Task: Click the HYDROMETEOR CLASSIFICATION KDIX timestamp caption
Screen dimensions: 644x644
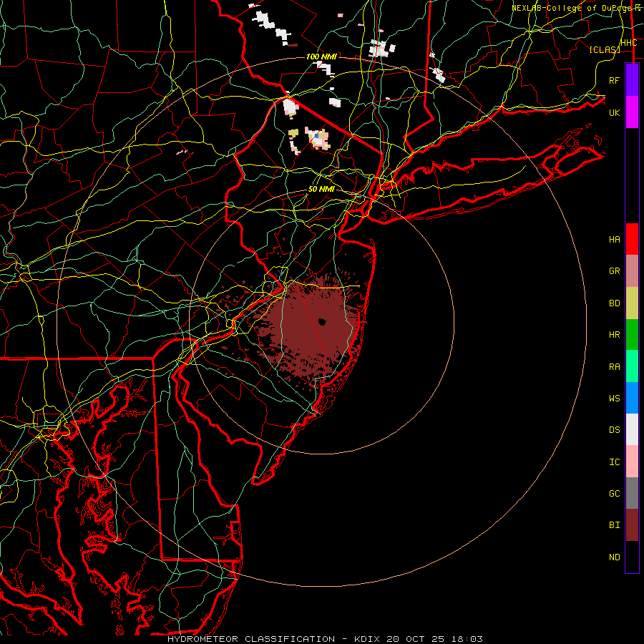Action: [325, 639]
